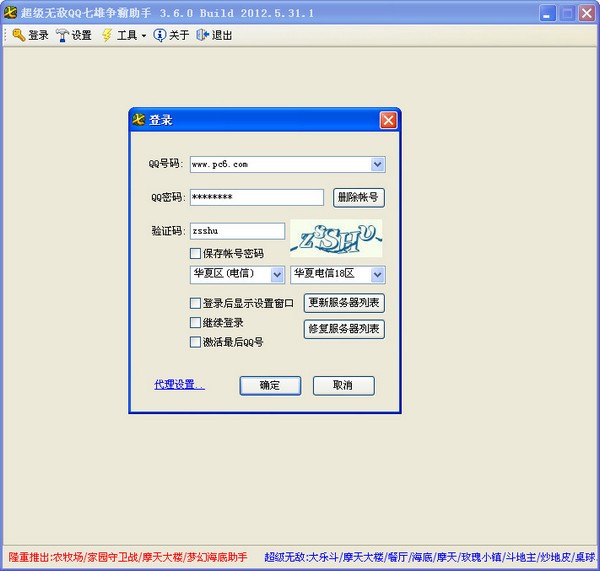Check 登录后显示设置窗口 option
600x571 pixels.
pos(195,303)
